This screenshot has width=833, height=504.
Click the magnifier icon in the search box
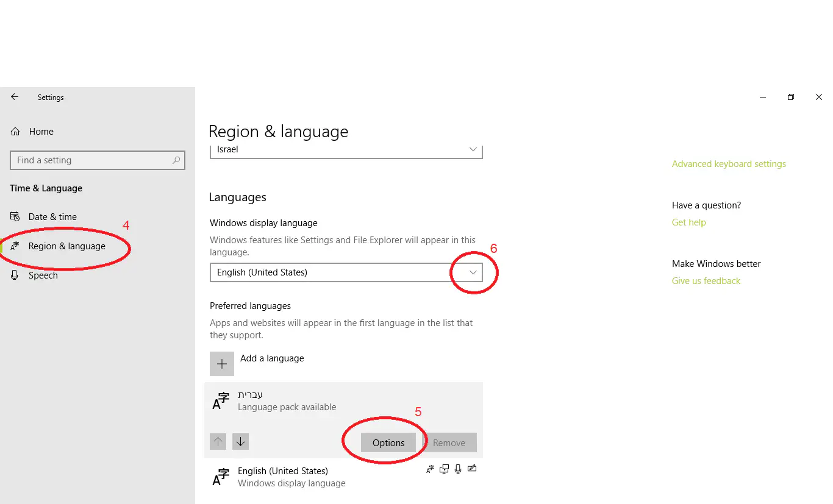coord(176,160)
